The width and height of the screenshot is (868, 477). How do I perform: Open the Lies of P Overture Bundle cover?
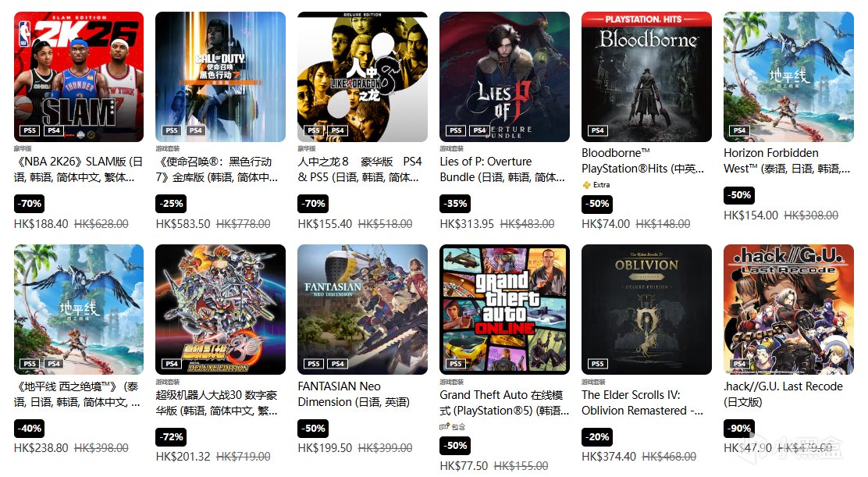coord(504,77)
